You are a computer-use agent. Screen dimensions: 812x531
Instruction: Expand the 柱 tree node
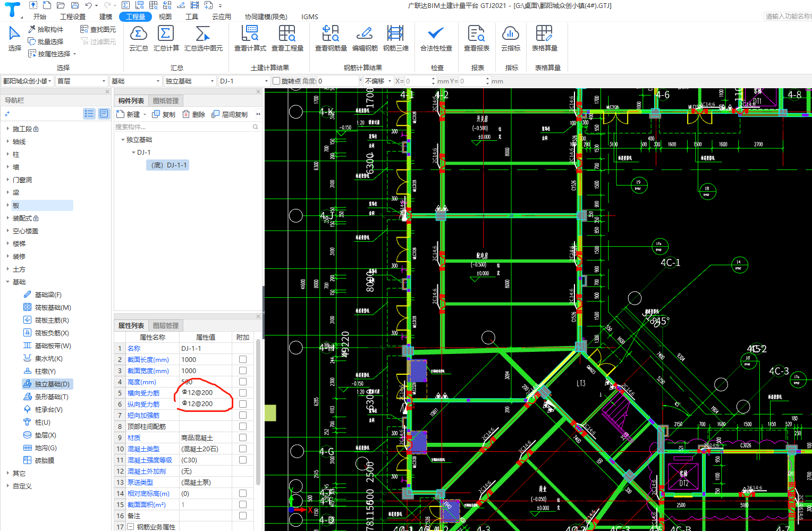[x=7, y=154]
